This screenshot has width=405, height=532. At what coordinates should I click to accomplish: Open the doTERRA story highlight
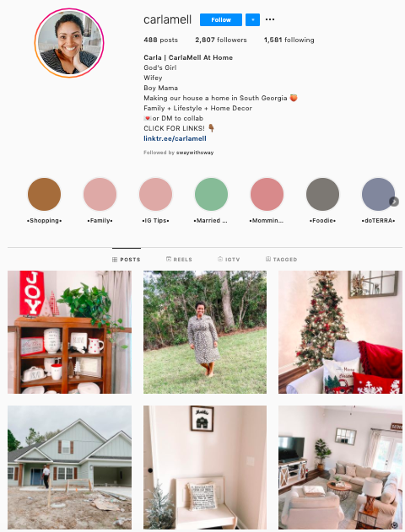click(378, 195)
